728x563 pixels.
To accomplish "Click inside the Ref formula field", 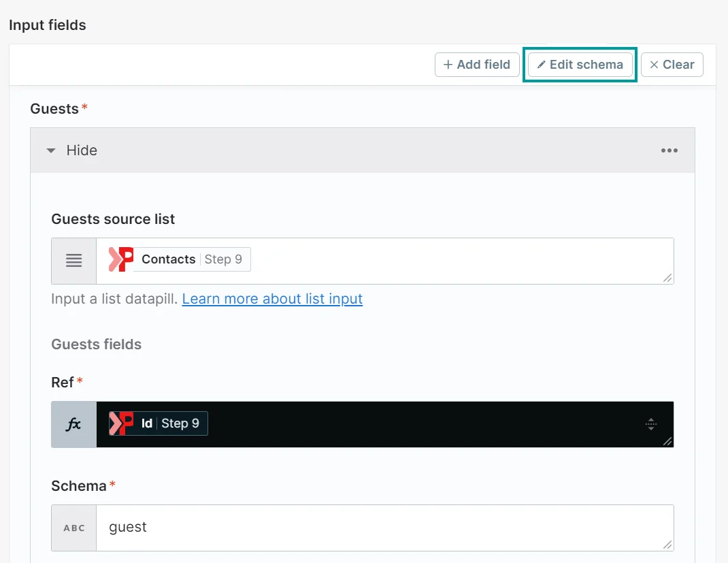I will tap(385, 425).
